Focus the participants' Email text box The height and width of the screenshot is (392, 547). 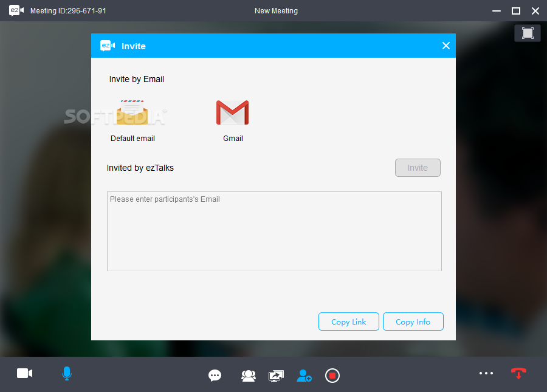(x=274, y=231)
